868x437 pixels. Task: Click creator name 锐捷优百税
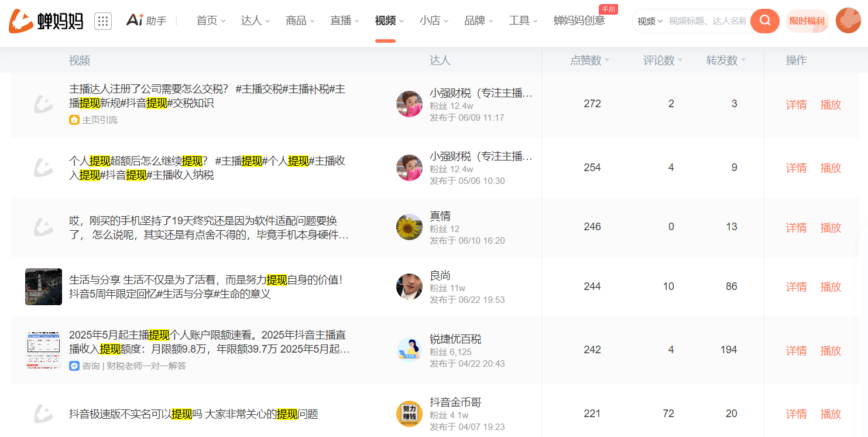(x=455, y=339)
